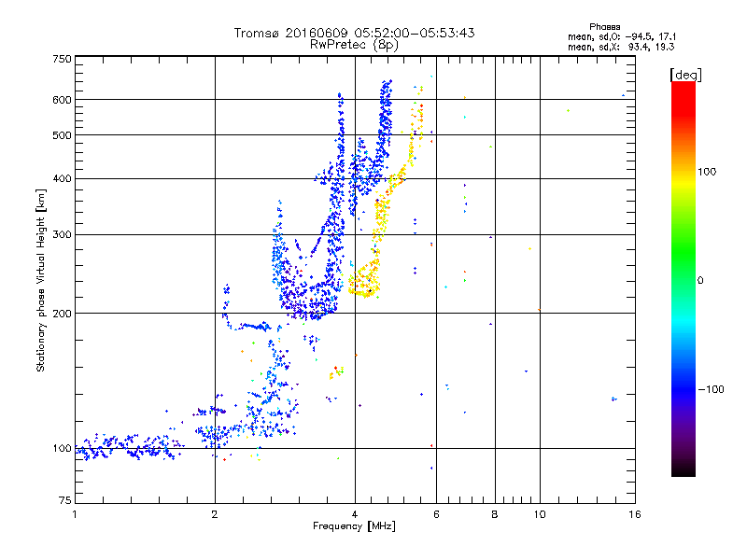Click the 'Phases' statistics heading

[x=604, y=27]
